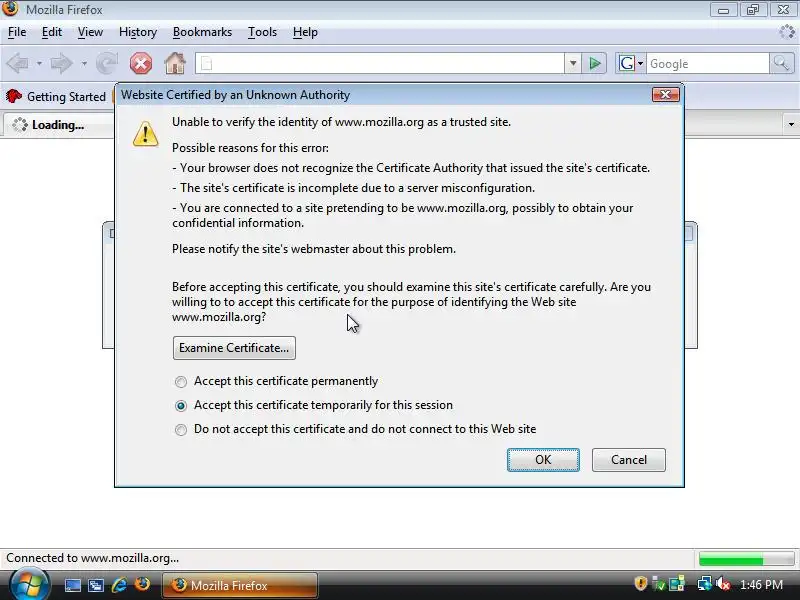Click 'Connected to www.mozilla.org...' status text
The height and width of the screenshot is (600, 800).
(92, 558)
